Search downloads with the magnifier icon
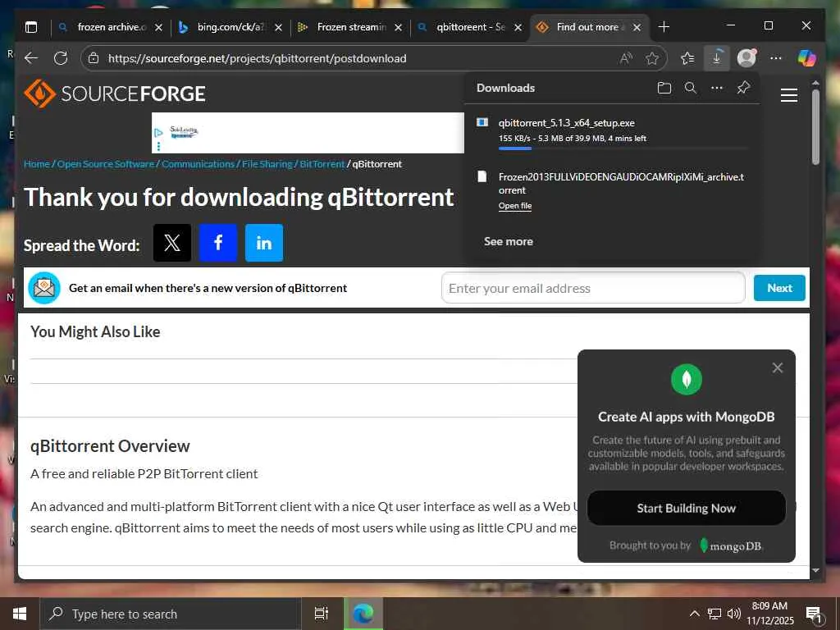The image size is (840, 630). pos(691,88)
